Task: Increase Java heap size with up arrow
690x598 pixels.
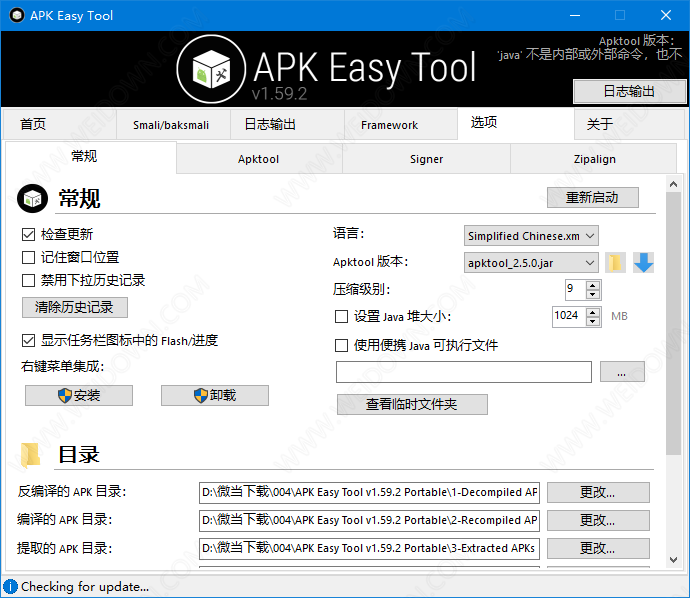Action: coord(593,312)
